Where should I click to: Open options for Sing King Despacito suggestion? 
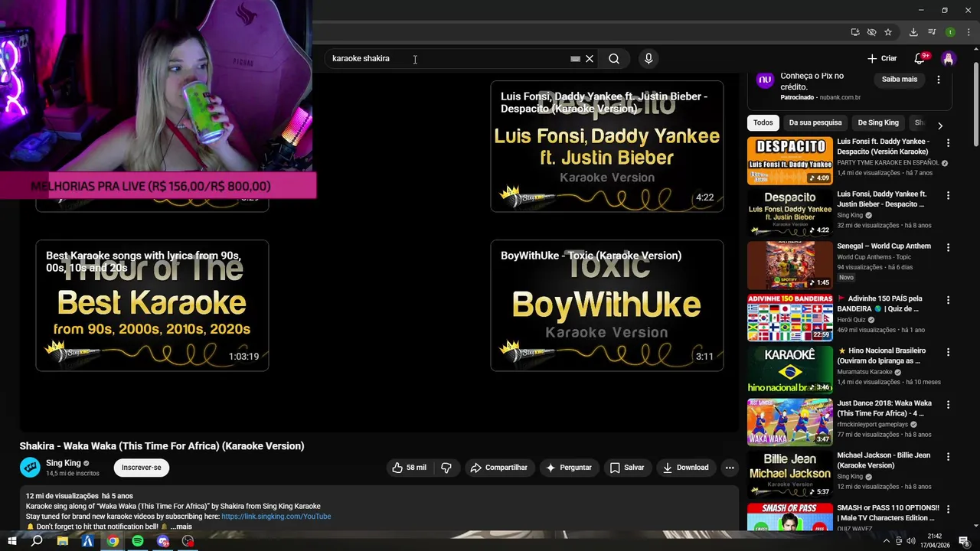tap(948, 196)
